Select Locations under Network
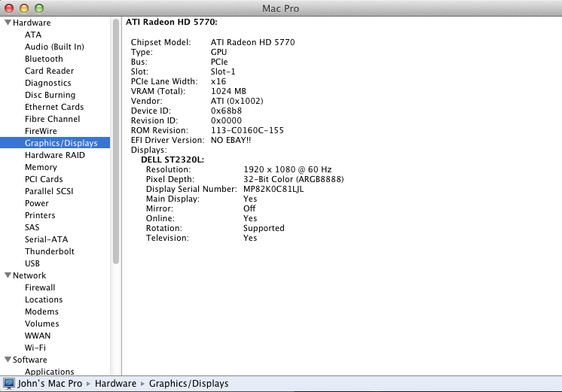562x392 pixels. pos(44,299)
